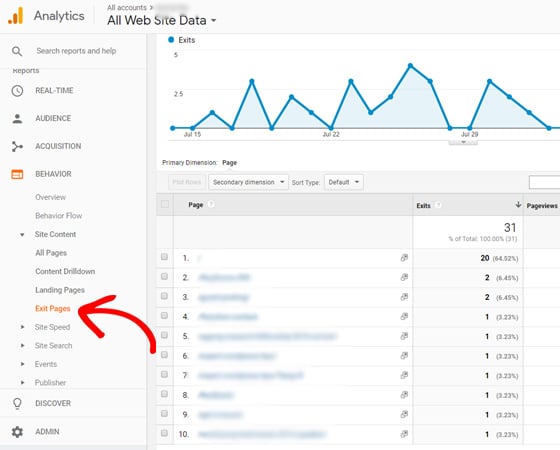Click the Discover lightbulb icon
Screen dimensions: 560x450
coord(17,403)
